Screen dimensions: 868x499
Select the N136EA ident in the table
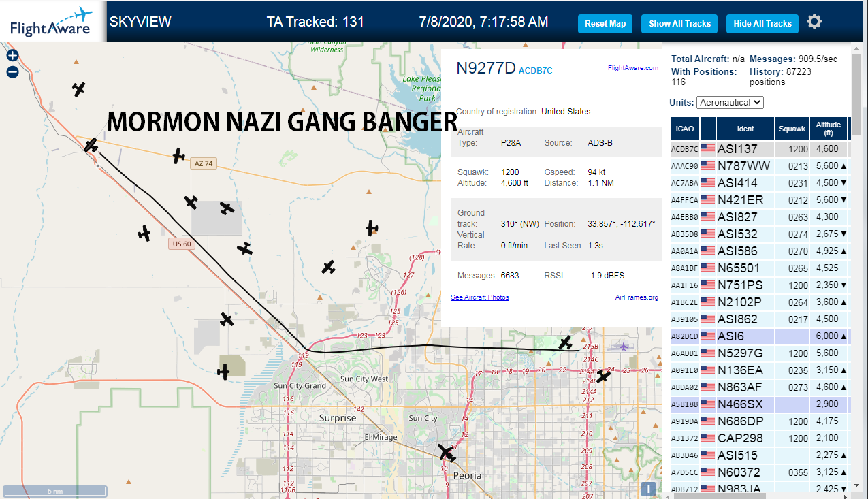pos(740,370)
